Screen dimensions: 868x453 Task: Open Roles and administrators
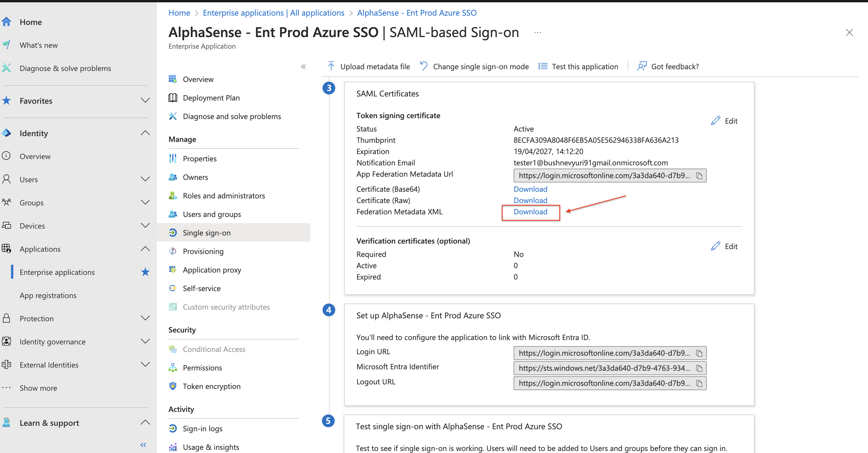pos(234,196)
